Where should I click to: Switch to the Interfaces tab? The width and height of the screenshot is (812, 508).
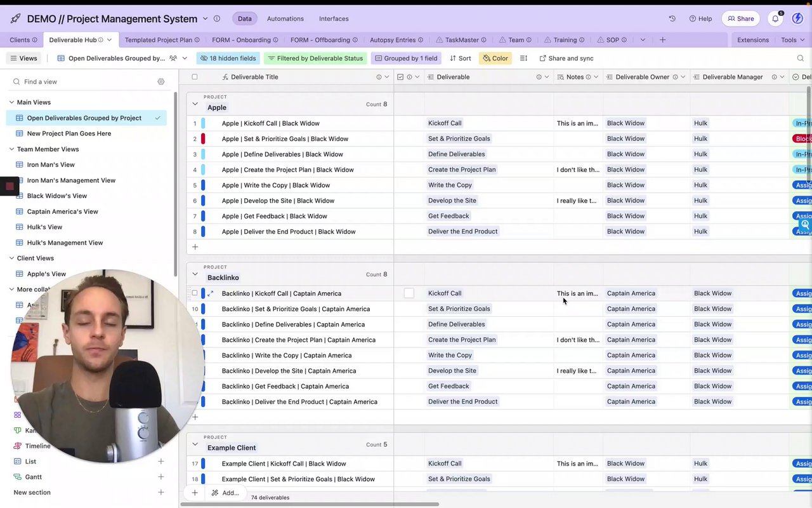334,18
